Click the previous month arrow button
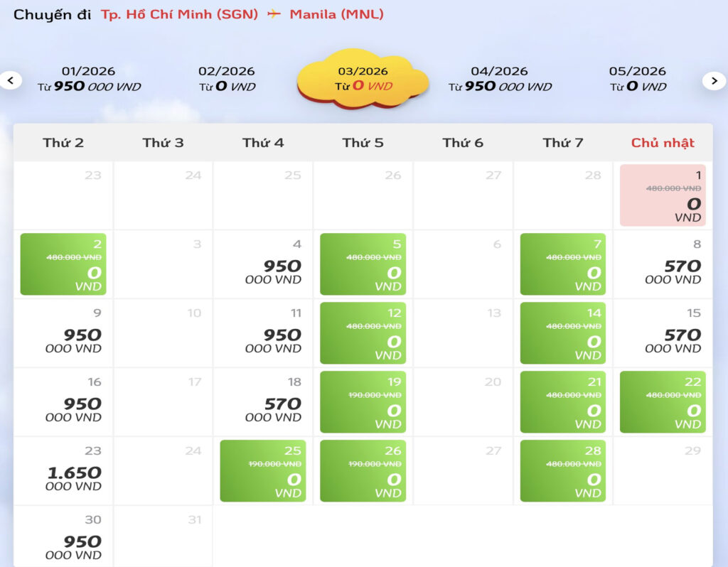Viewport: 728px width, 567px height. (x=11, y=80)
